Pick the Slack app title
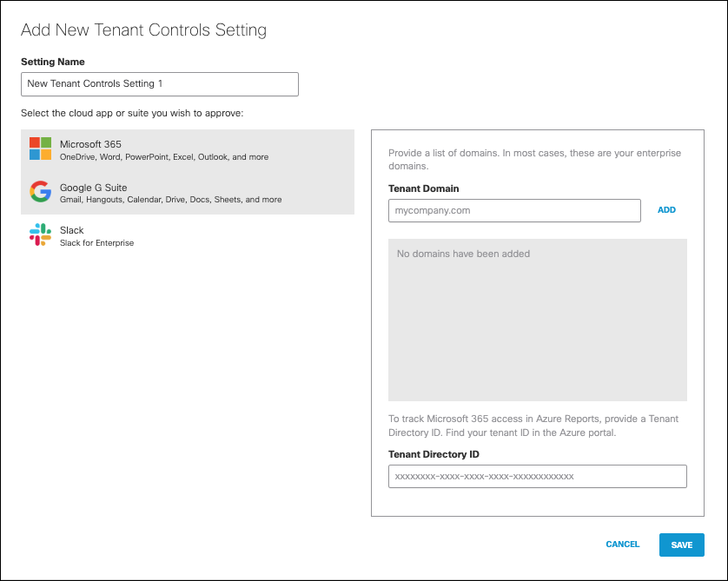Viewport: 728px width, 581px height. click(72, 230)
